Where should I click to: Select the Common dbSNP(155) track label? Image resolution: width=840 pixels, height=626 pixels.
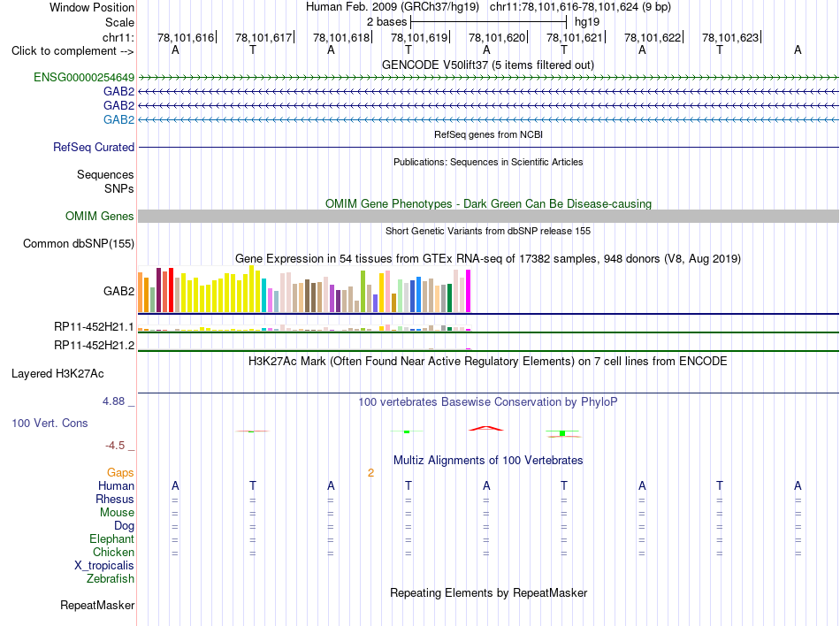(79, 244)
